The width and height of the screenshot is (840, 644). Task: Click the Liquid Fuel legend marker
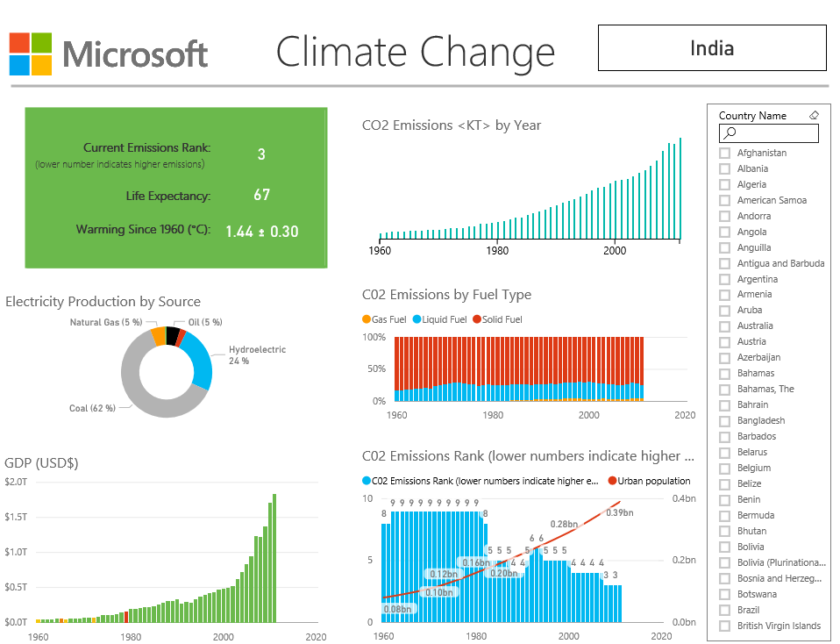click(416, 319)
